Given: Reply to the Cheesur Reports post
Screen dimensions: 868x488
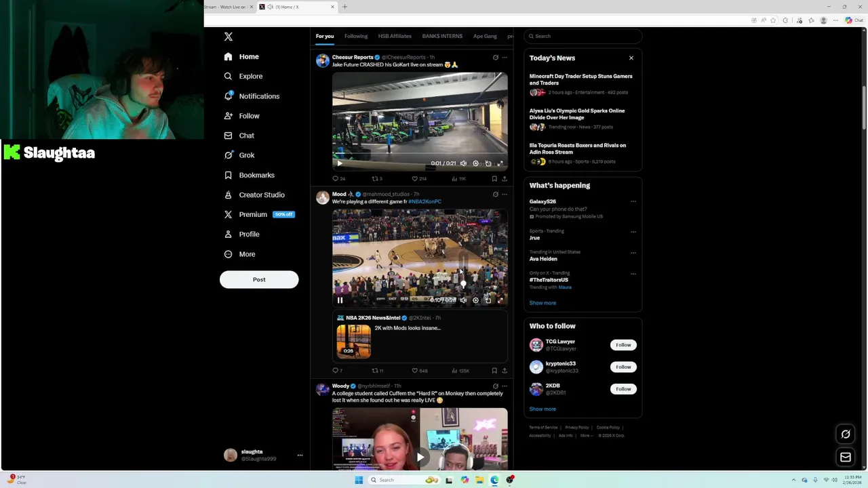Looking at the screenshot, I should click(338, 179).
